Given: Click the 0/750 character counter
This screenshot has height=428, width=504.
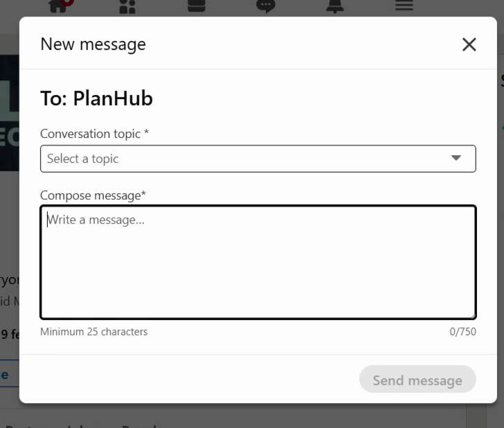Looking at the screenshot, I should click(463, 332).
